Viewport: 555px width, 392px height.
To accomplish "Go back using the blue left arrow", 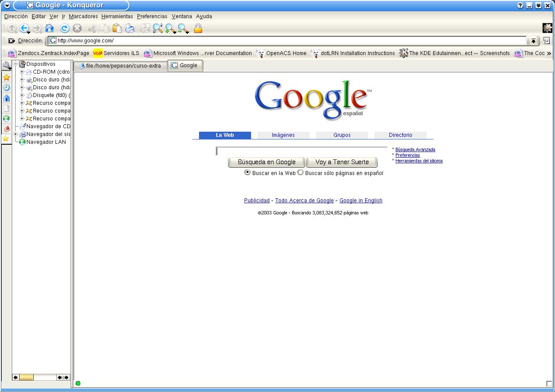I will pos(24,29).
